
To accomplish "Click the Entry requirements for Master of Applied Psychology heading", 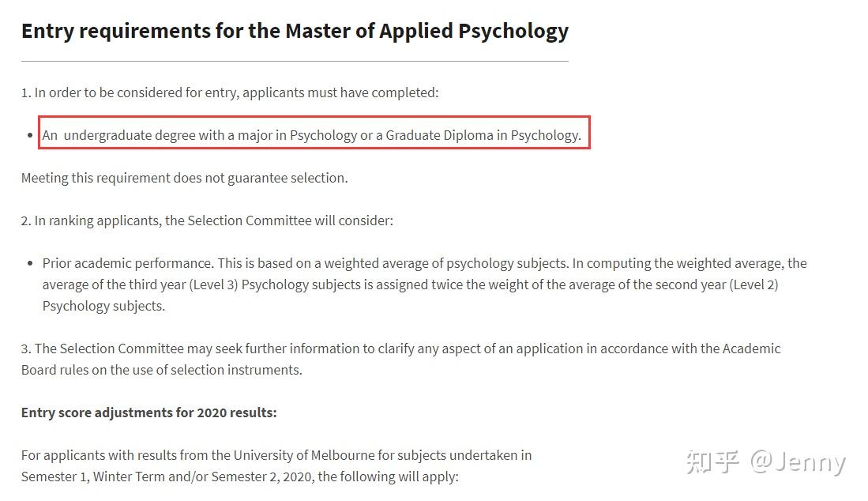I will (x=295, y=32).
